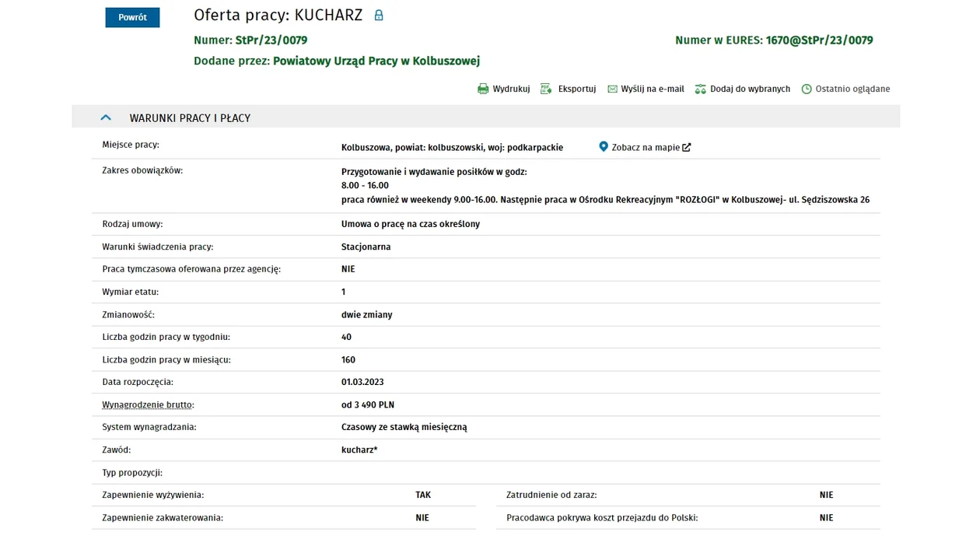Click the external link icon after Zobacz na mapie
Viewport: 980px width, 546px height.
pos(687,147)
